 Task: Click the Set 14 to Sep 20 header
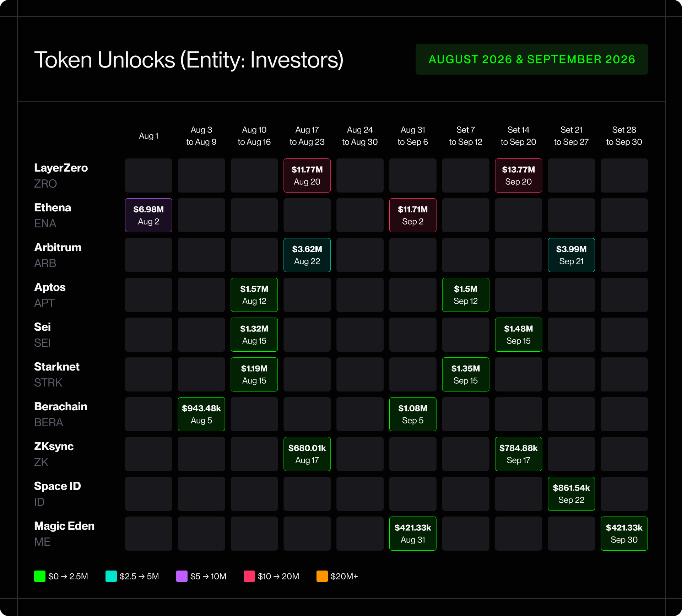click(x=518, y=136)
